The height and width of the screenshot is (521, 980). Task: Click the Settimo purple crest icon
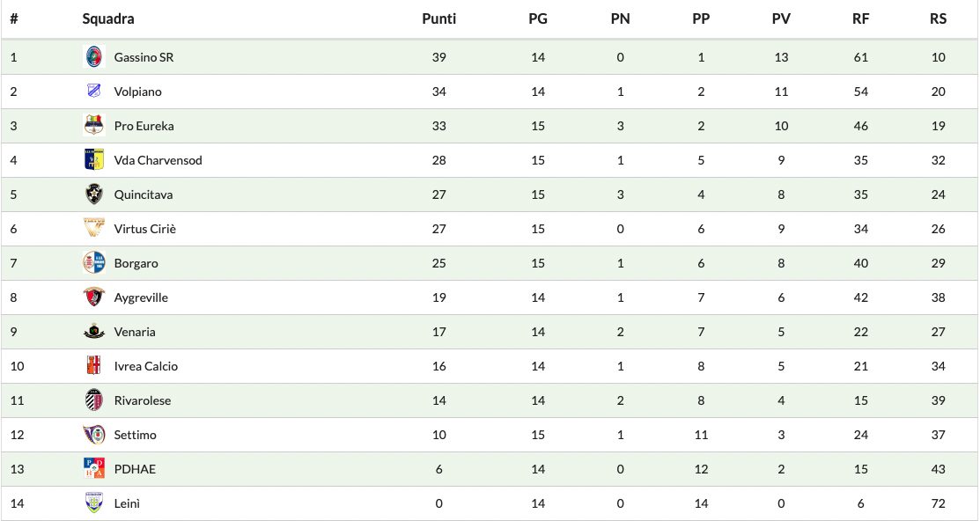93,435
